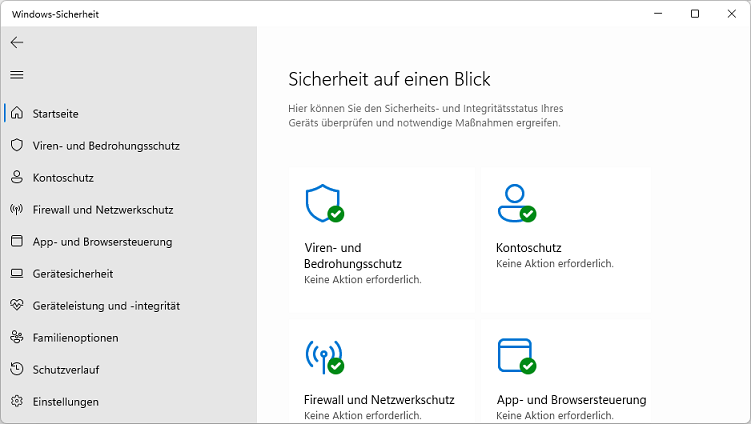Click the Firewall antenna icon in sidebar

(x=17, y=209)
